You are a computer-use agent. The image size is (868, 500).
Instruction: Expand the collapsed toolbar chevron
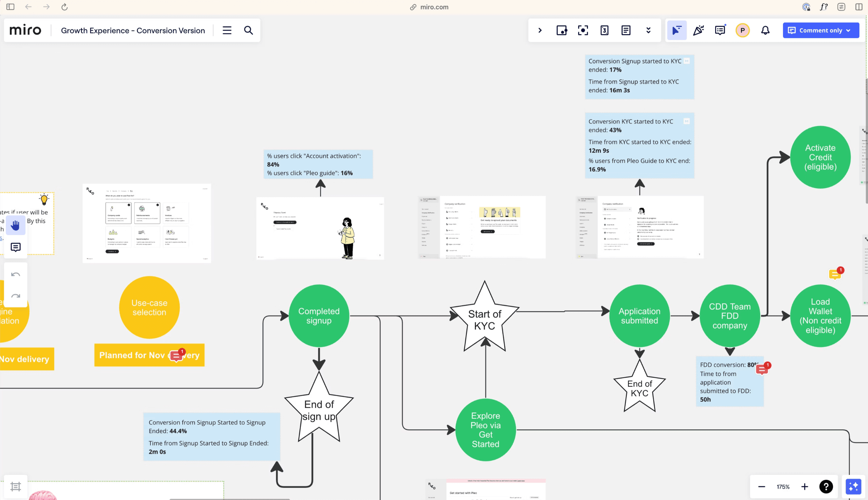(540, 30)
